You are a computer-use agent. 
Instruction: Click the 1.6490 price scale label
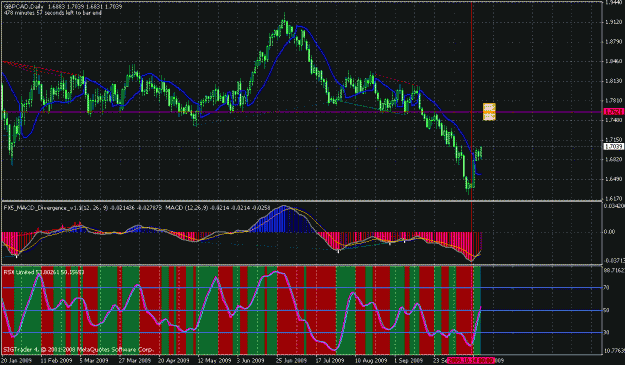click(x=614, y=179)
